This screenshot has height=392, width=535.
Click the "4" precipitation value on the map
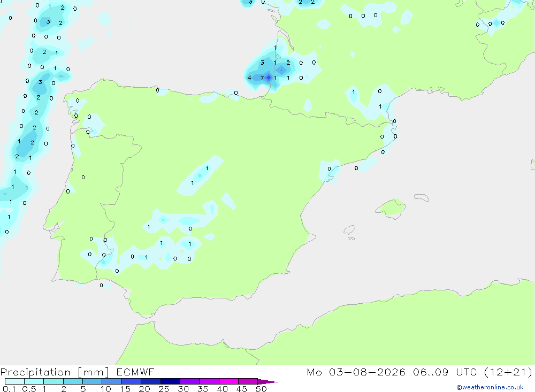point(249,78)
